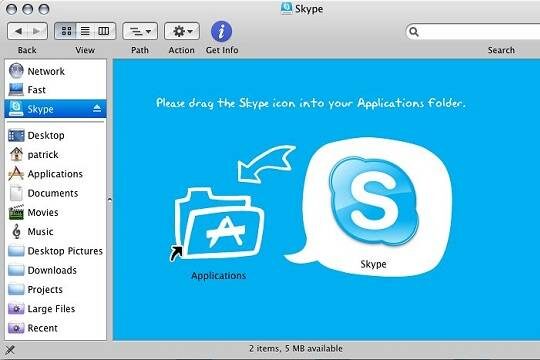Open the Path dropdown menu
Screen dimensions: 540x360
tap(140, 31)
